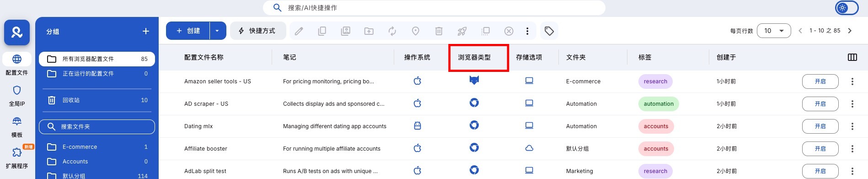The image size is (868, 179).
Task: Open the toolbar's three-dot more menu
Action: (527, 31)
